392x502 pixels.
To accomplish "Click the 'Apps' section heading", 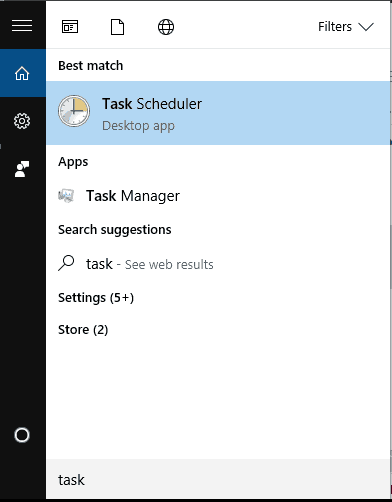I will [x=73, y=162].
